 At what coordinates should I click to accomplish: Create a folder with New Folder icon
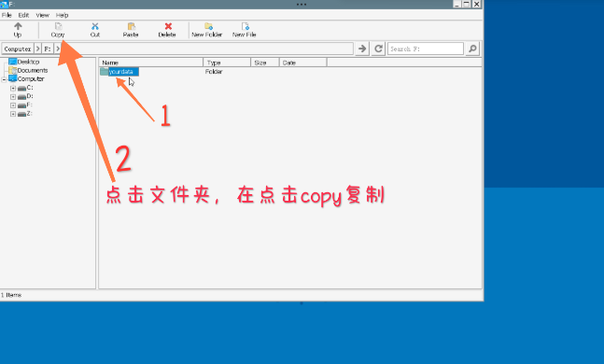(x=208, y=26)
